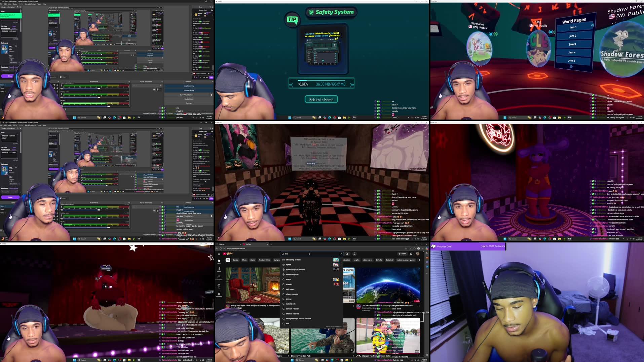Click the Windows Start button
The width and height of the screenshot is (644, 362).
(x=292, y=360)
